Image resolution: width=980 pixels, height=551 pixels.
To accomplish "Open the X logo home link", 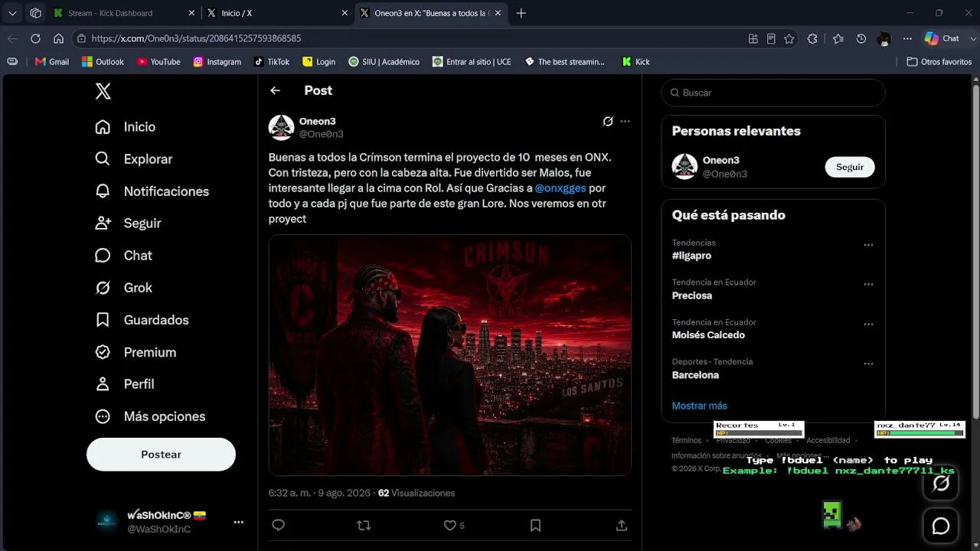I will [x=103, y=92].
